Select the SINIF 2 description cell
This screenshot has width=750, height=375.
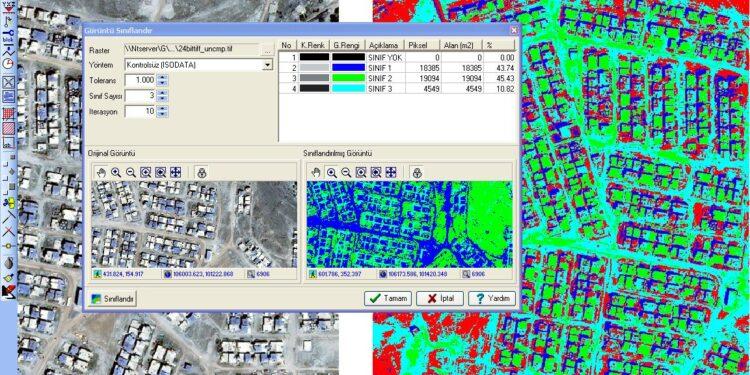[x=386, y=77]
